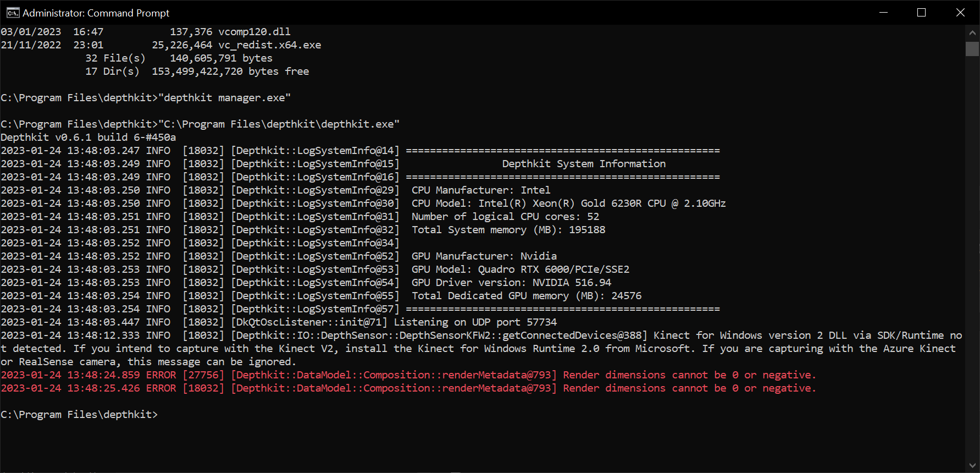Open the Command Prompt system menu icon
Image resolution: width=980 pixels, height=473 pixels.
tap(13, 13)
